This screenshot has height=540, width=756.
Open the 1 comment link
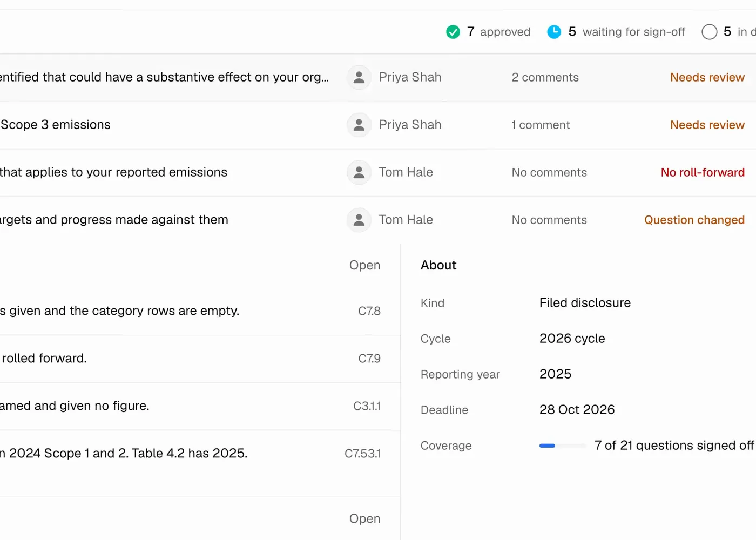541,125
